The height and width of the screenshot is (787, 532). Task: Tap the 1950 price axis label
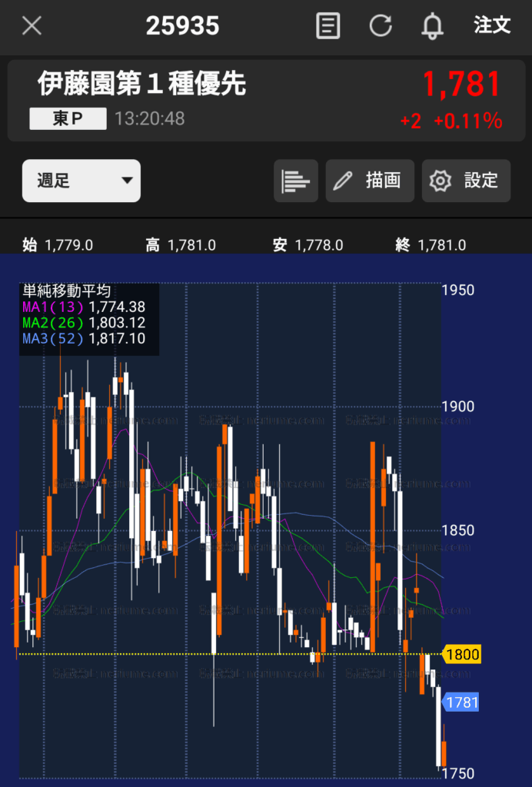pos(458,290)
